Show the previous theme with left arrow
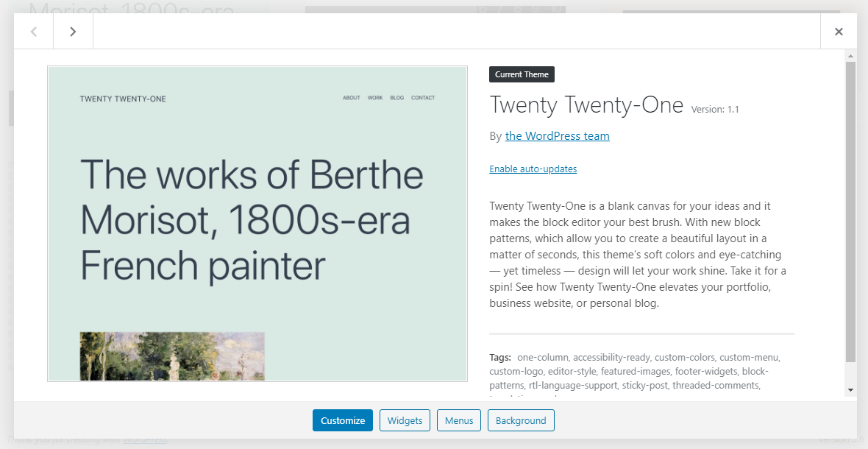This screenshot has height=449, width=868. tap(34, 32)
